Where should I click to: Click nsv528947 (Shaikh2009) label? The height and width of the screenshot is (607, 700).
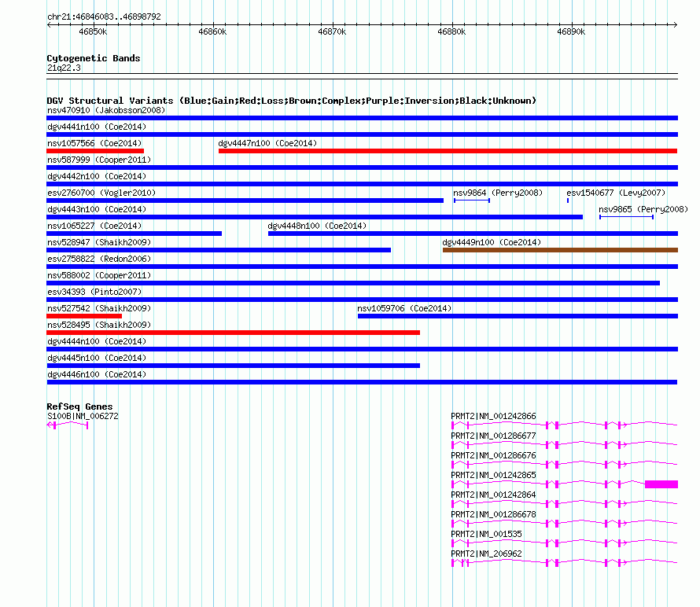point(99,242)
